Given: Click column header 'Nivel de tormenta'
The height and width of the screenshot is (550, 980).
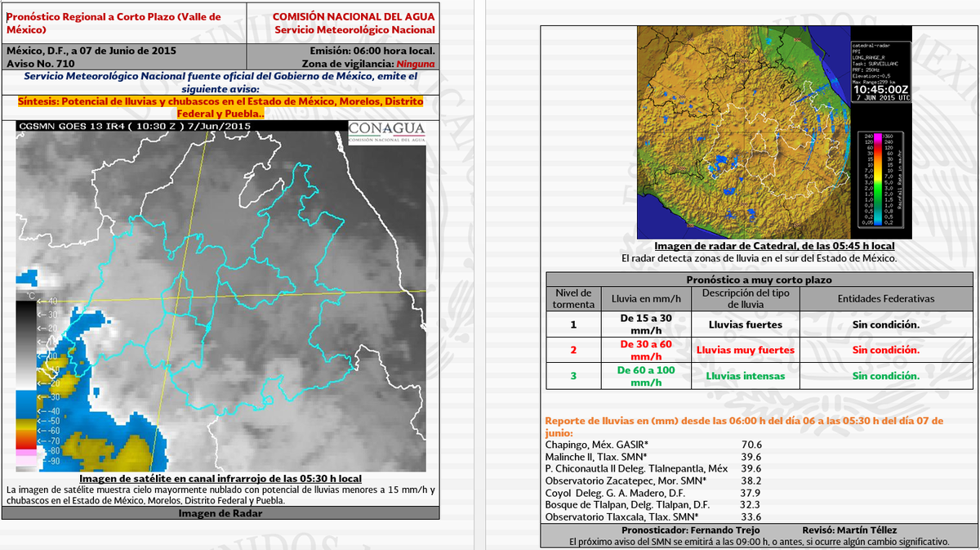Looking at the screenshot, I should coord(573,298).
